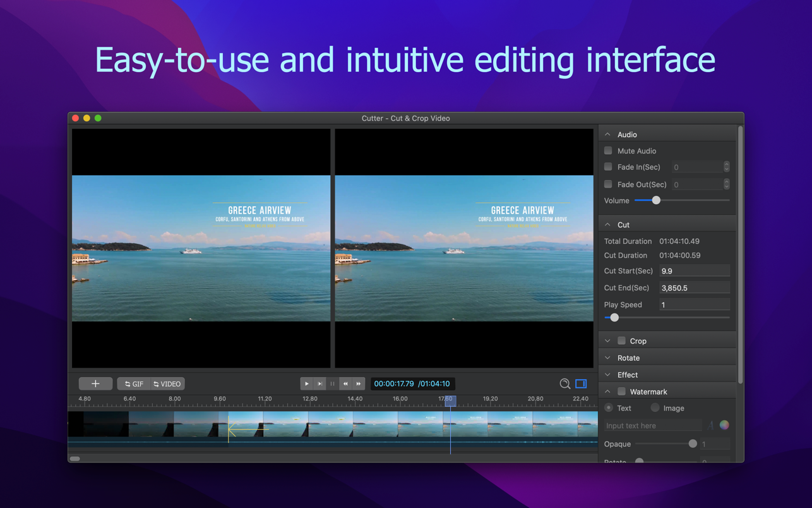
Task: Click the timeline horizontal scrollbar thumb
Action: coord(75,459)
